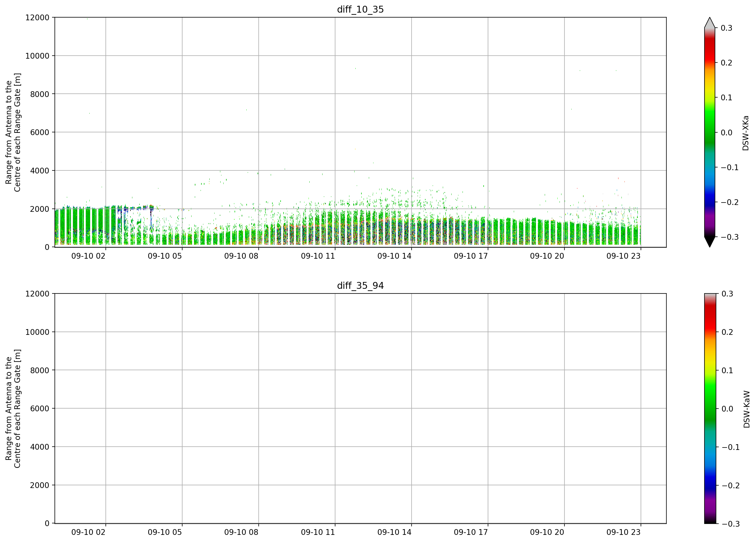The width and height of the screenshot is (756, 542).
Task: Click the DSW-XKa colorbar label
Action: 746,133
